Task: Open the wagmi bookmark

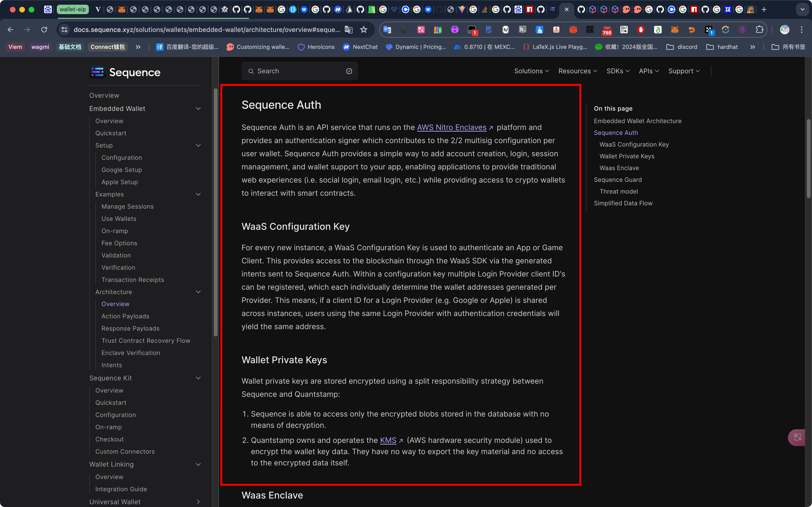Action: 40,47
